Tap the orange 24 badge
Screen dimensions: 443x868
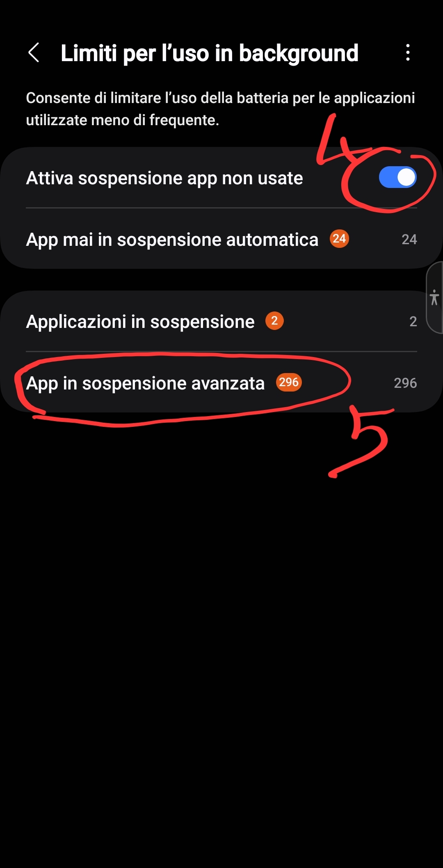339,239
